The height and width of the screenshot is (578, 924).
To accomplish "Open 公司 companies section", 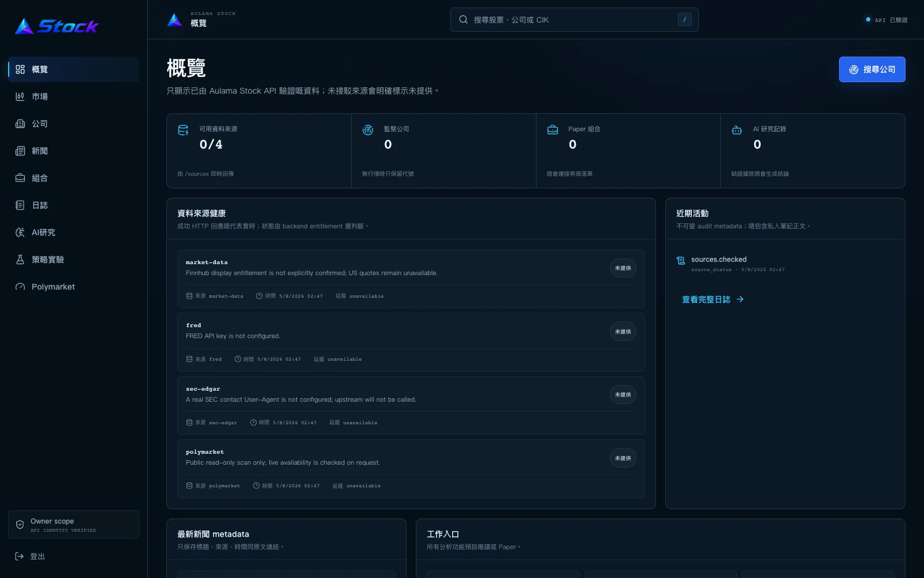I will (73, 124).
